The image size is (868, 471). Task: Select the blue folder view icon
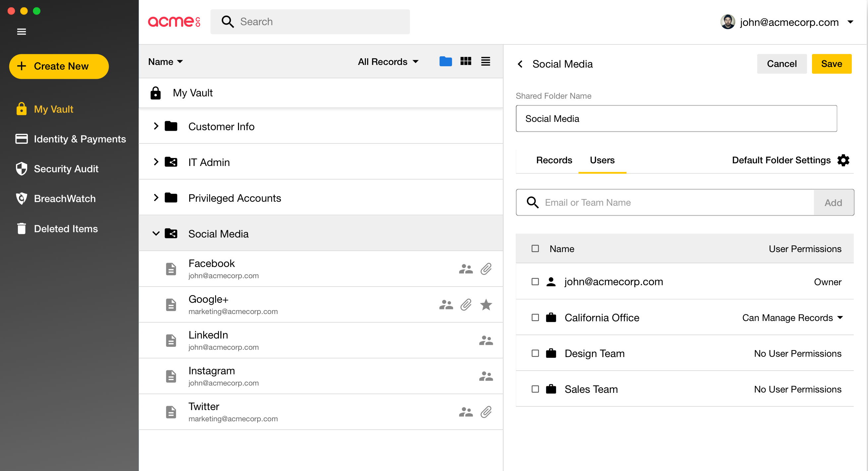point(445,61)
